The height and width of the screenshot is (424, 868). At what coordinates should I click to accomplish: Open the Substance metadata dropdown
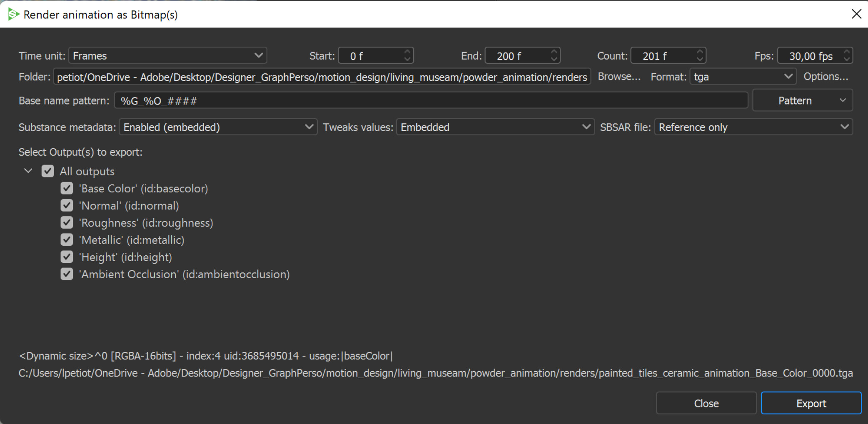[x=218, y=127]
